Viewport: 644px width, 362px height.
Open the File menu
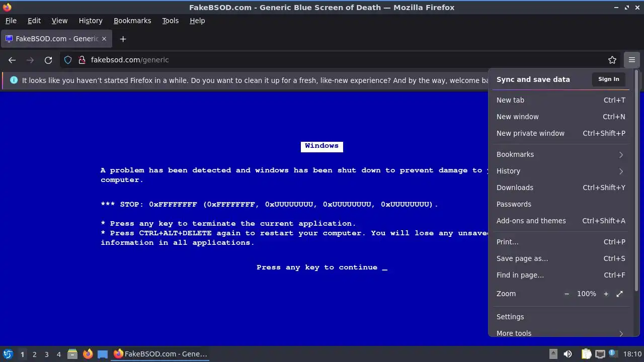coord(11,21)
